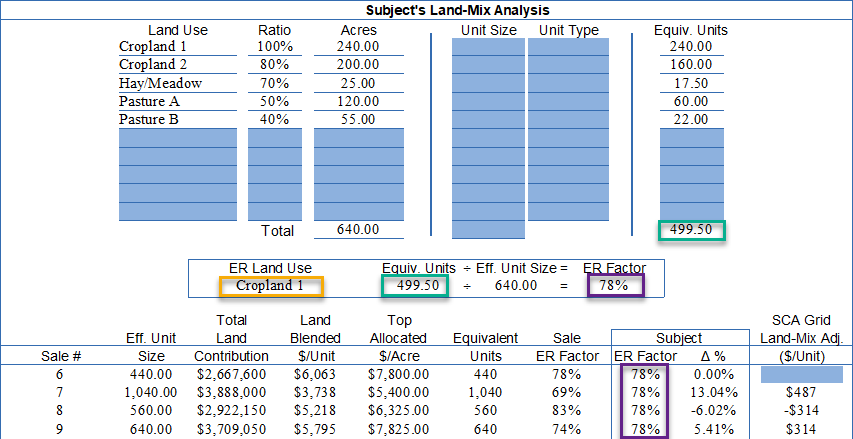Viewport: 853px width, 439px height.
Task: Click the 13.04% delta value for Sale 7
Action: (x=716, y=392)
